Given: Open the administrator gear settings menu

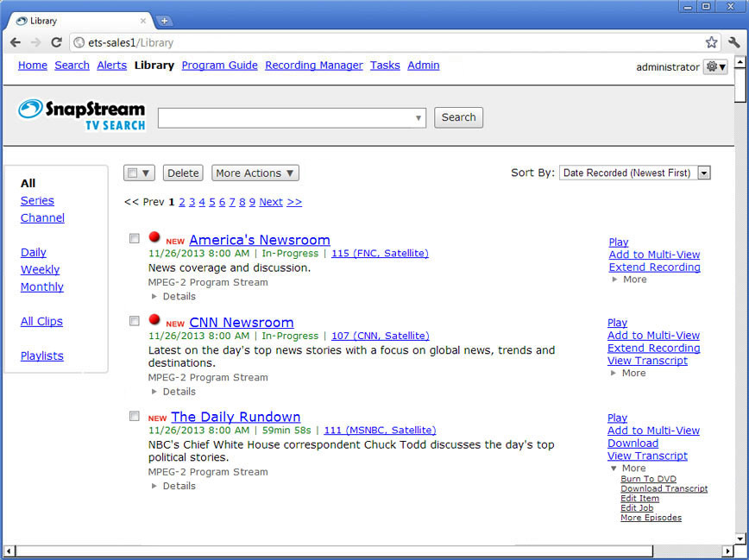Looking at the screenshot, I should pyautogui.click(x=715, y=67).
